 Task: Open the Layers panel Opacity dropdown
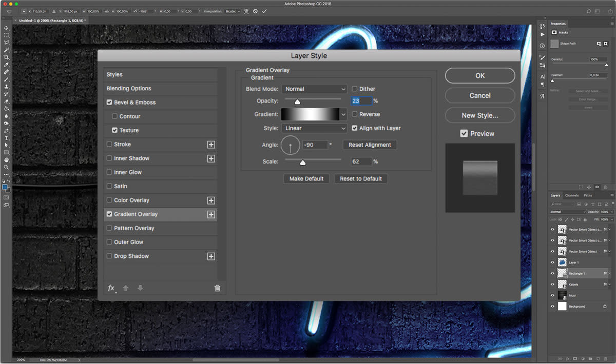(x=611, y=212)
